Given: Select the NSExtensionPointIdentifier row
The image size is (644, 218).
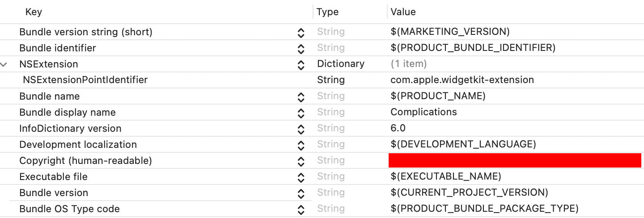Looking at the screenshot, I should (322, 80).
